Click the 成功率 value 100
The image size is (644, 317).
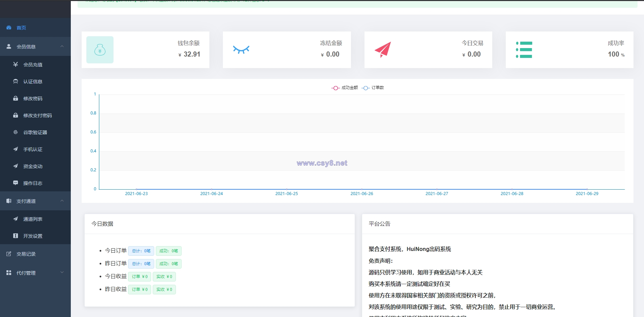[614, 54]
